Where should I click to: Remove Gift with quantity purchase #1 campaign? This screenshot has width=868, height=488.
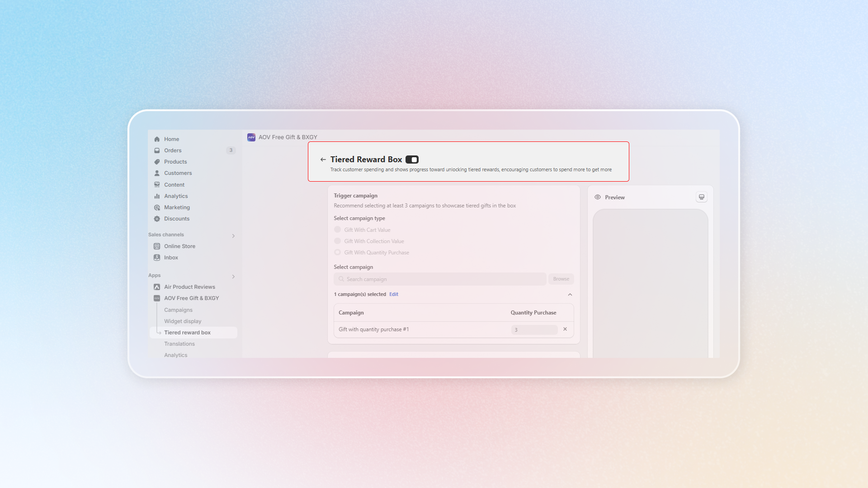pos(565,329)
